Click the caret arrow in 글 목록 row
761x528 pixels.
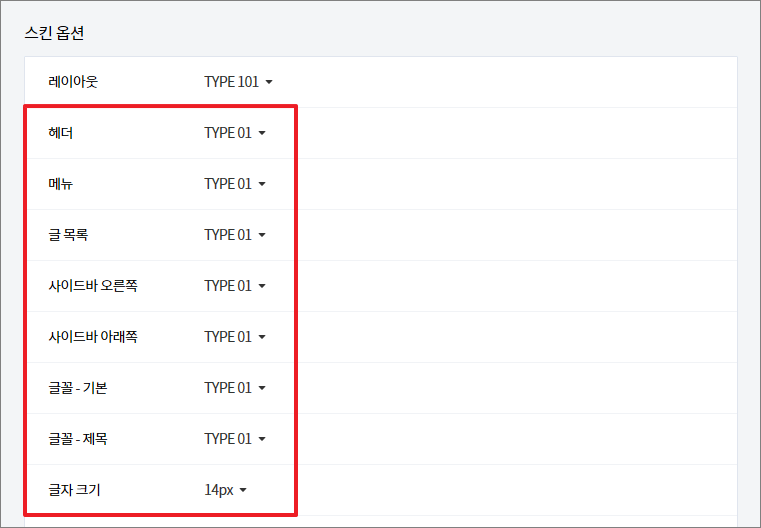262,235
